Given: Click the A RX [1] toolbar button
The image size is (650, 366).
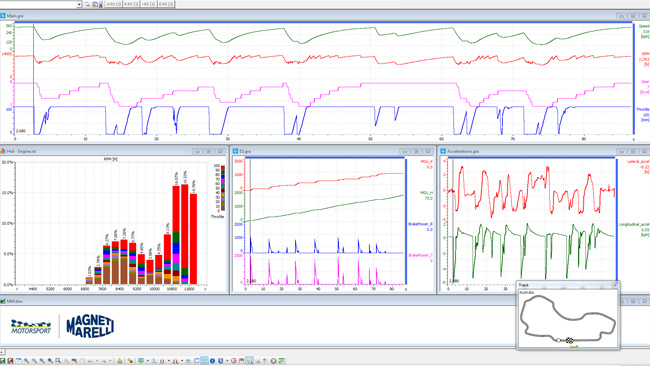Looking at the screenshot, I should (113, 4).
